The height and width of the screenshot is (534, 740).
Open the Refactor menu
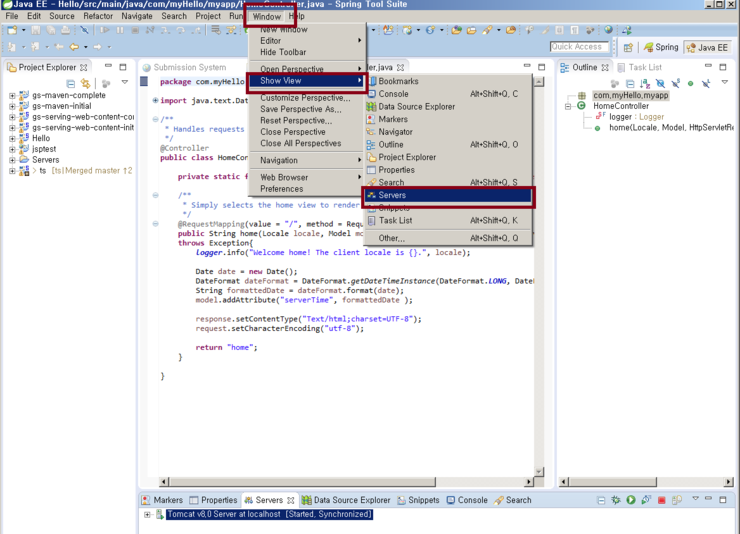98,16
